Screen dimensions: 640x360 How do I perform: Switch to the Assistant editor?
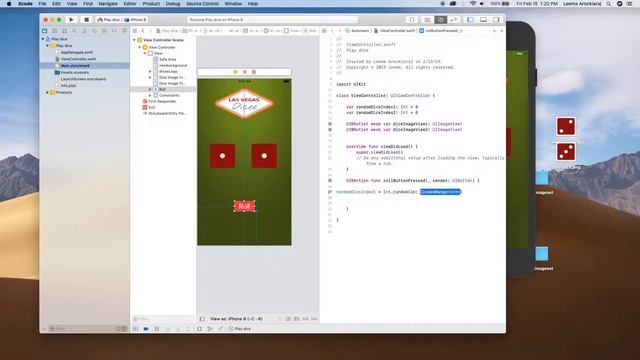[440, 20]
